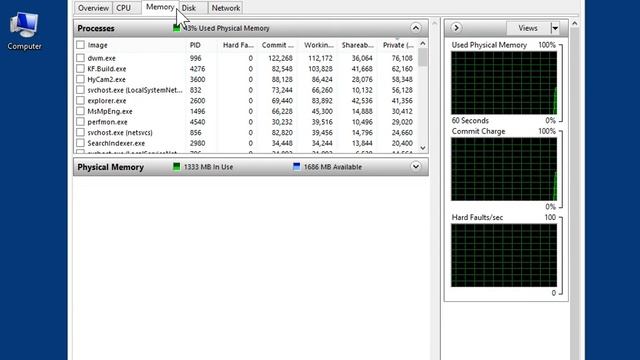Check the perfmon.exe process checkbox
The height and width of the screenshot is (360, 640).
point(80,122)
